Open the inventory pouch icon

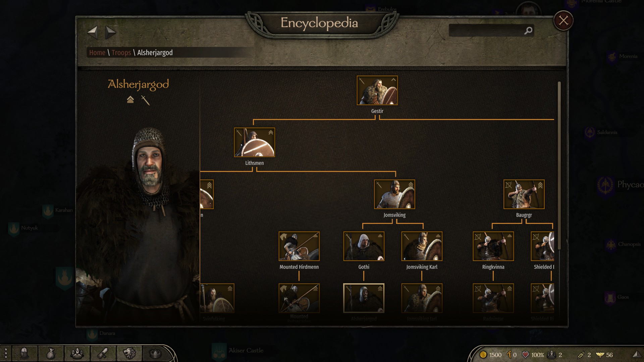[x=50, y=353]
